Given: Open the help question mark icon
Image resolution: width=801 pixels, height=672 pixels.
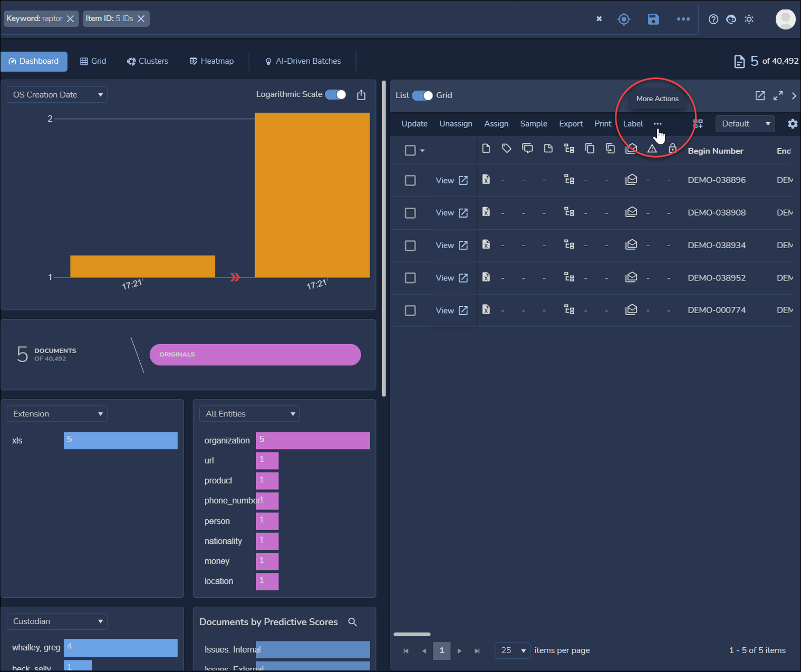Looking at the screenshot, I should [713, 20].
